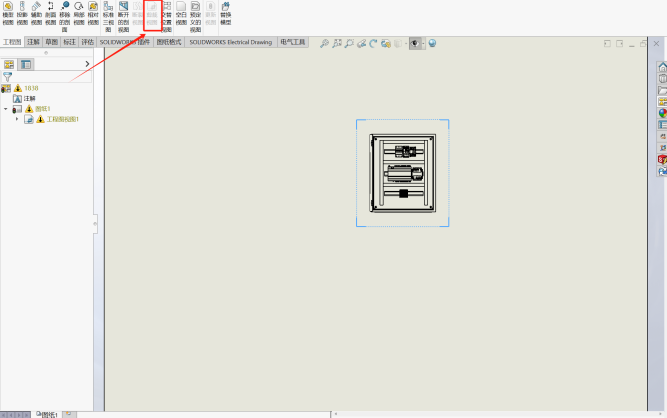Viewport: 667px width, 418px height.
Task: Open the File Explorer task pane icon
Action: 662,90
